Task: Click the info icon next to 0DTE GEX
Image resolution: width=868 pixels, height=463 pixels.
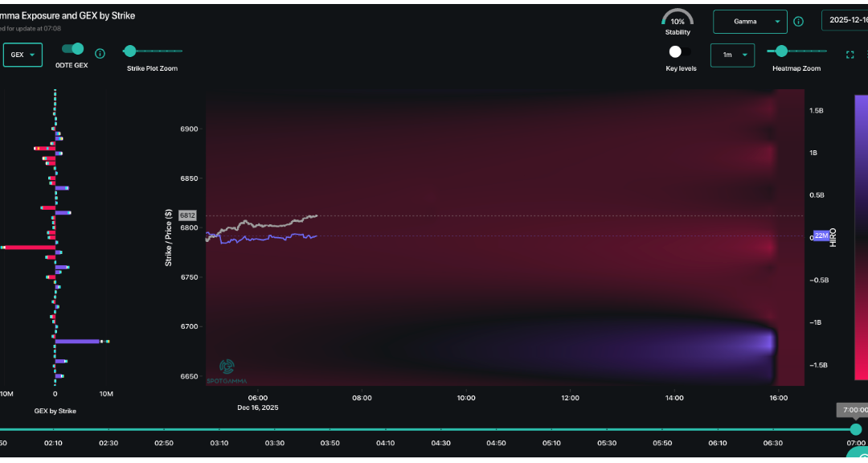Action: [100, 54]
